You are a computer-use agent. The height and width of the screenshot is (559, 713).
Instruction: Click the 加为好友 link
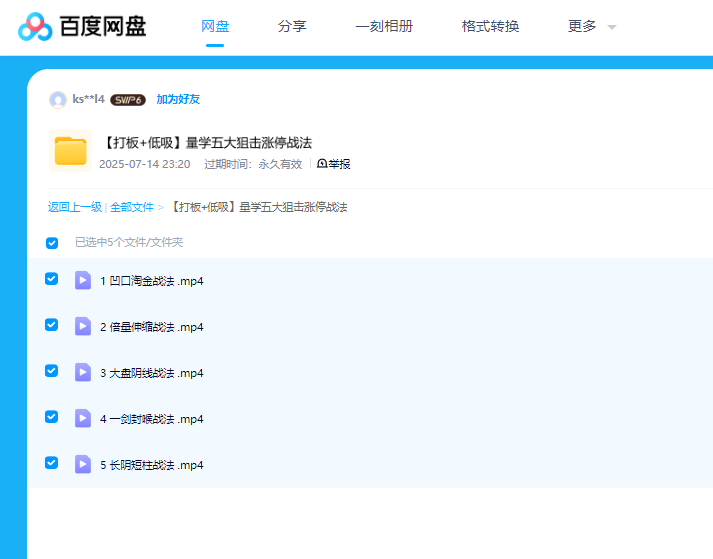click(x=178, y=100)
